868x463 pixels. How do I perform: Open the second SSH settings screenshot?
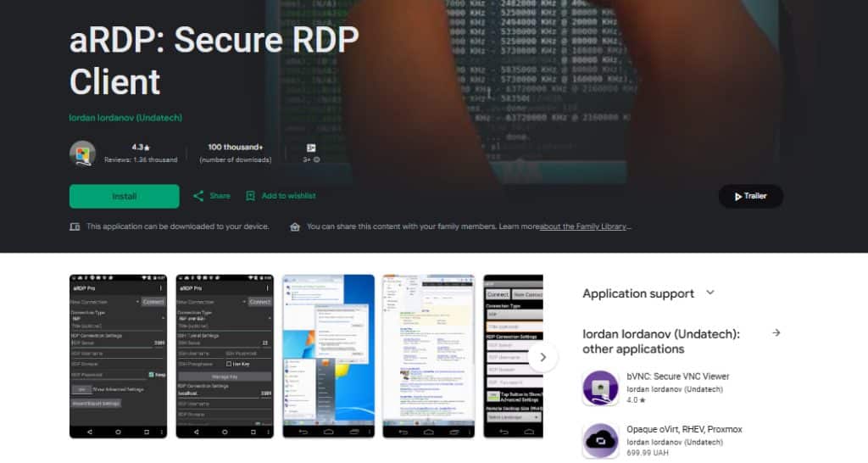coord(225,356)
